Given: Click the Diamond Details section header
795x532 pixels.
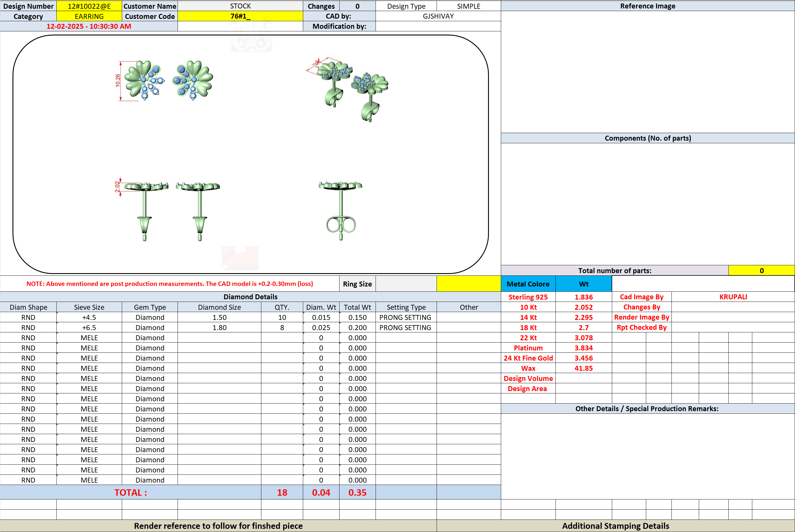Looking at the screenshot, I should [x=250, y=297].
